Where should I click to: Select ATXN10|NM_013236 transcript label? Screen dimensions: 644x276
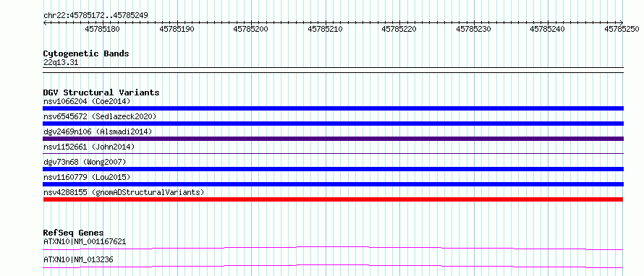[x=78, y=259]
